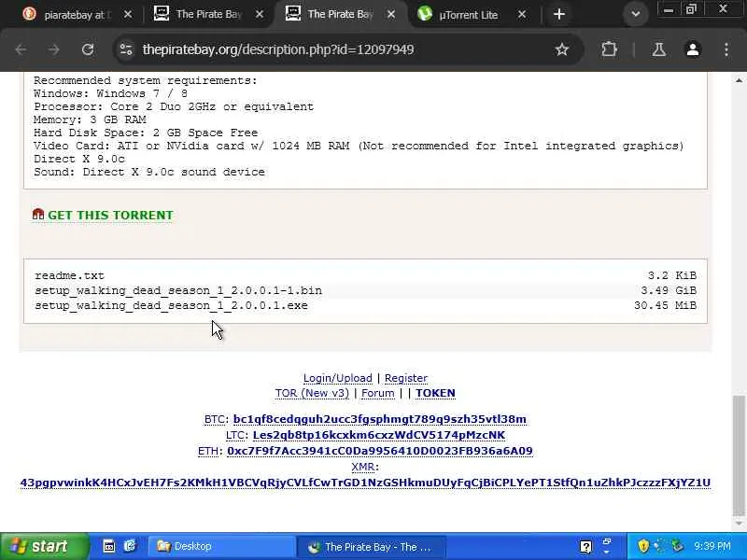Click the LTC wallet address

pyautogui.click(x=379, y=435)
